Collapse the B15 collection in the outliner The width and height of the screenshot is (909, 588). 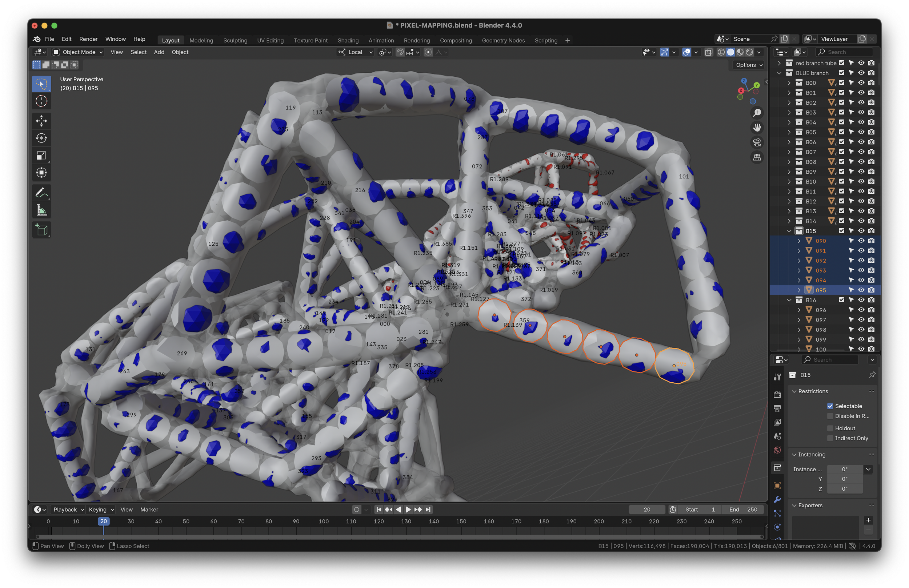click(x=789, y=231)
